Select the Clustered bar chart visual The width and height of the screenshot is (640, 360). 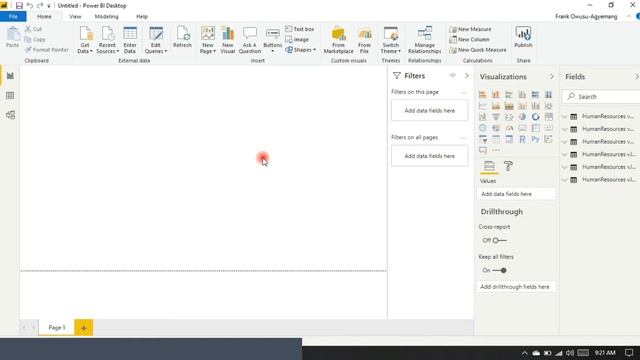pos(509,95)
